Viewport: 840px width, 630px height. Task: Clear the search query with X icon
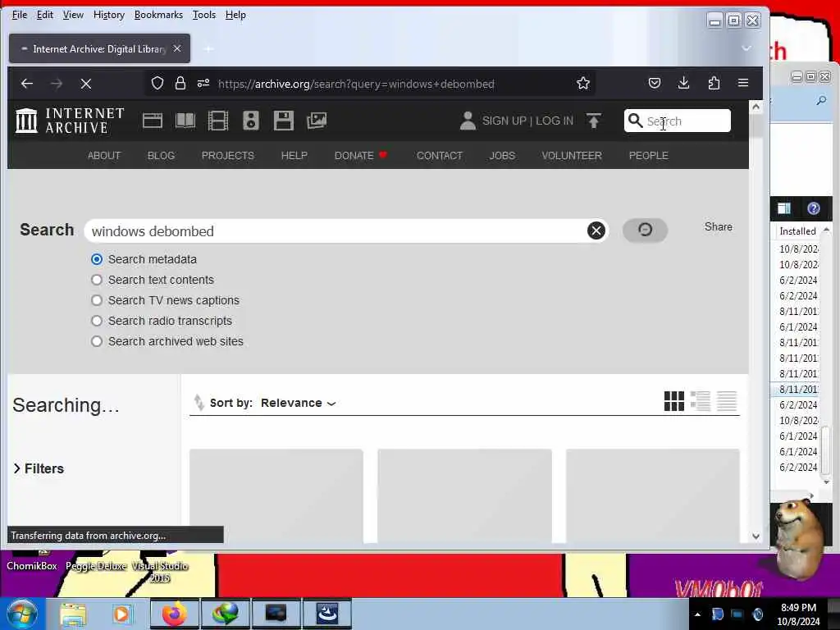coord(596,231)
